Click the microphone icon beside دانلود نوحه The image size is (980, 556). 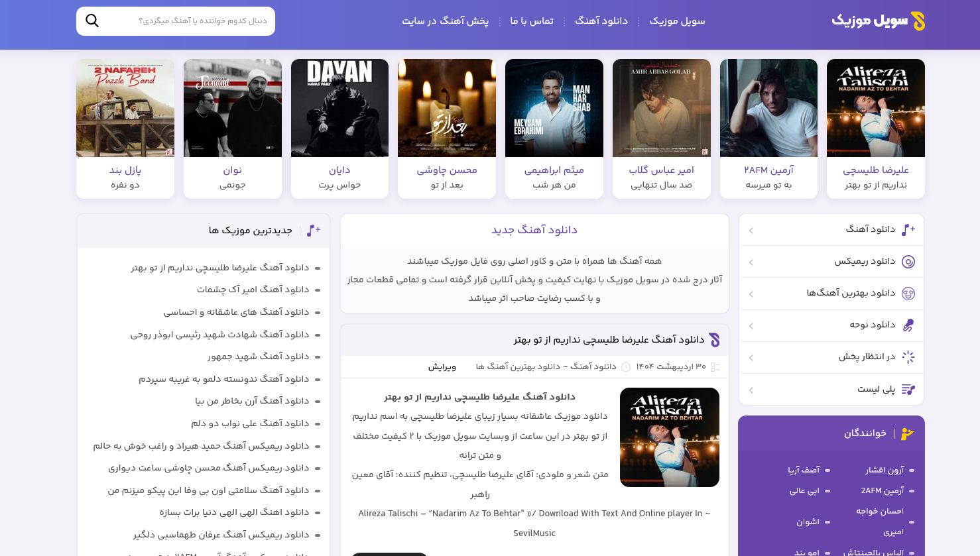908,325
